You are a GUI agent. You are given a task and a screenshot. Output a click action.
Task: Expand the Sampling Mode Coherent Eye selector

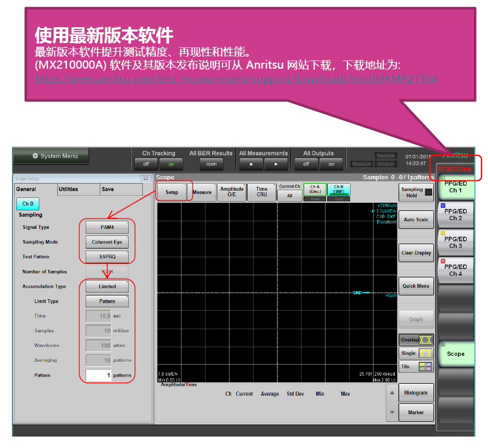(x=107, y=242)
